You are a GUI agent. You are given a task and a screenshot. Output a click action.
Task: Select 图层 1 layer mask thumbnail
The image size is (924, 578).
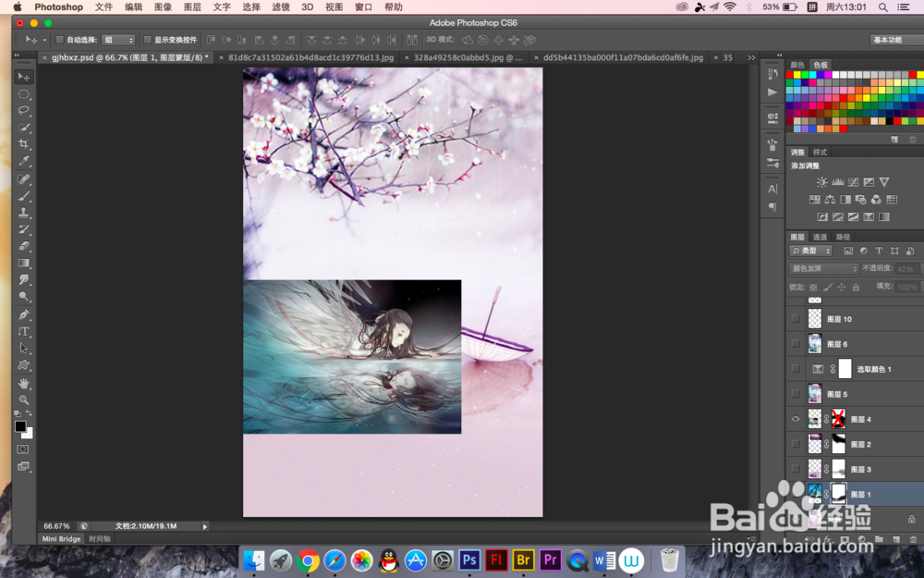(838, 494)
